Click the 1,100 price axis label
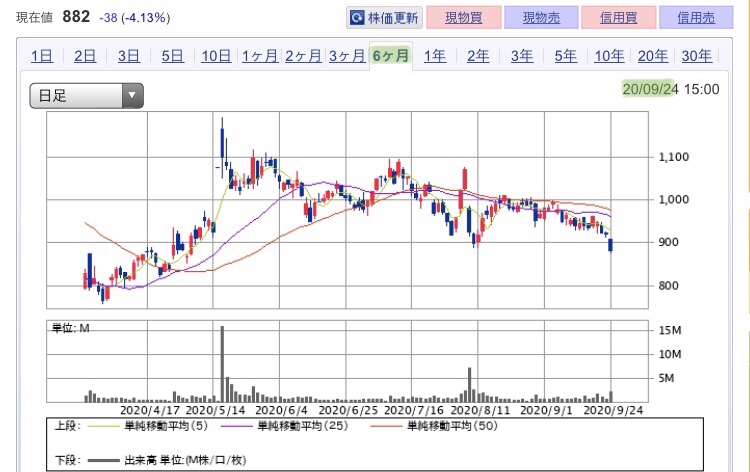The image size is (750, 472). [673, 157]
